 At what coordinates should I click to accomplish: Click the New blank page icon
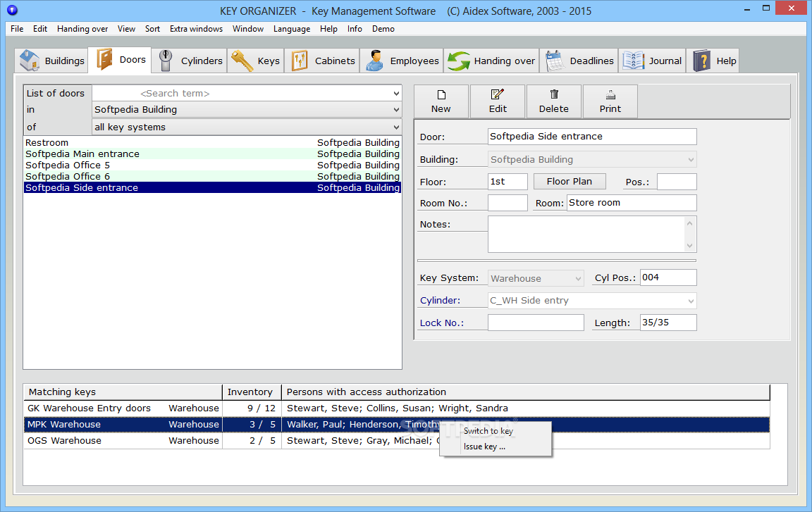tap(441, 94)
